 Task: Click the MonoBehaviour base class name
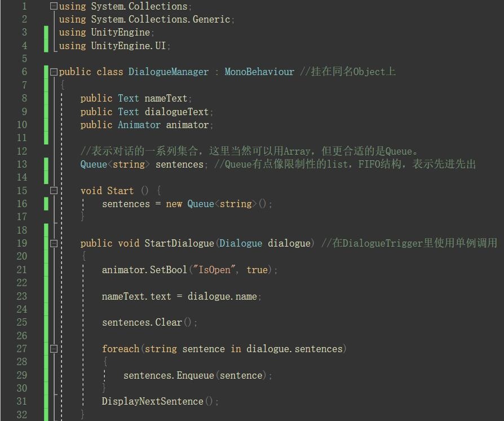click(x=259, y=72)
